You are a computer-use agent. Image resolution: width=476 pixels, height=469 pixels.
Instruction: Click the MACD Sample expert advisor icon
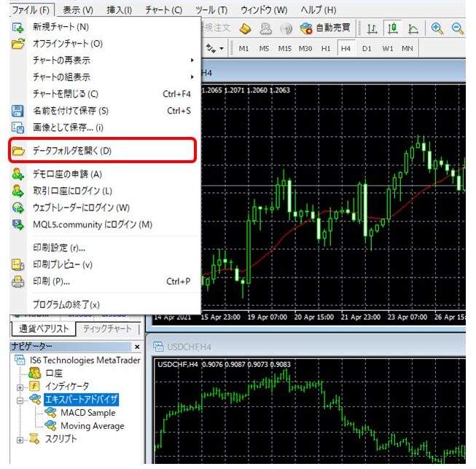pyautogui.click(x=50, y=413)
